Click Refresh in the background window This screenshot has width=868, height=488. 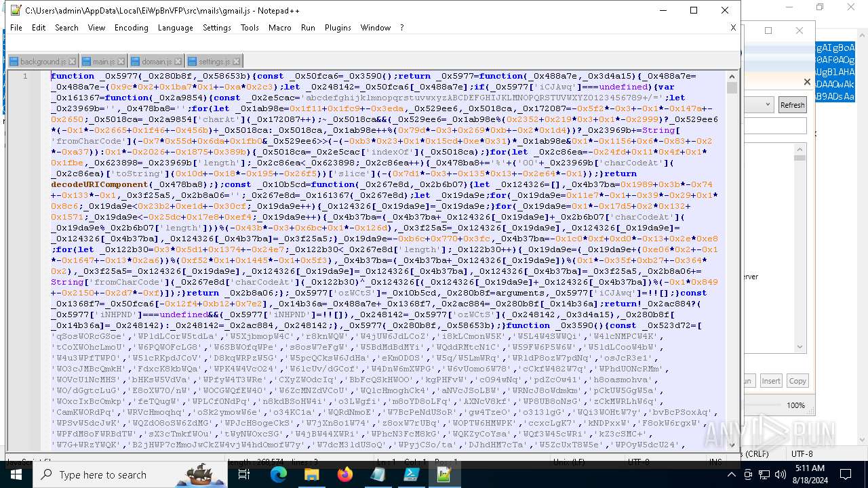coord(792,105)
